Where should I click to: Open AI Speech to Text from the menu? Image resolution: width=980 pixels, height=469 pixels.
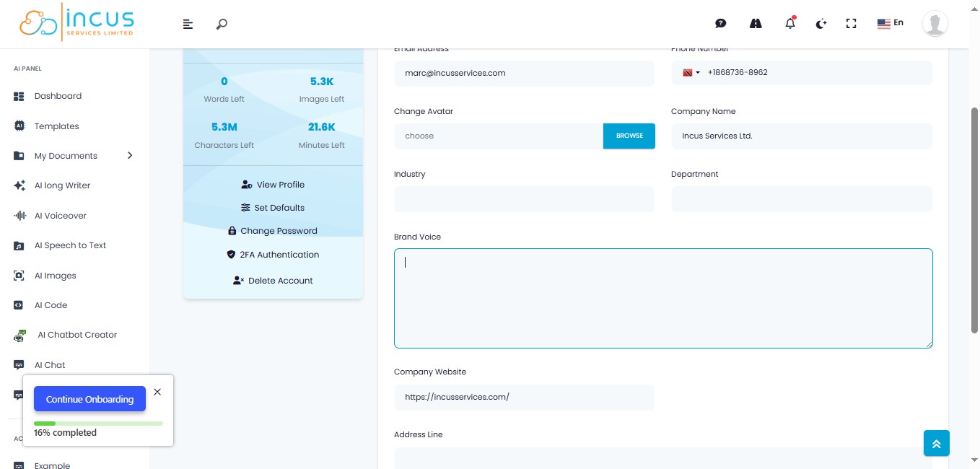pyautogui.click(x=70, y=245)
